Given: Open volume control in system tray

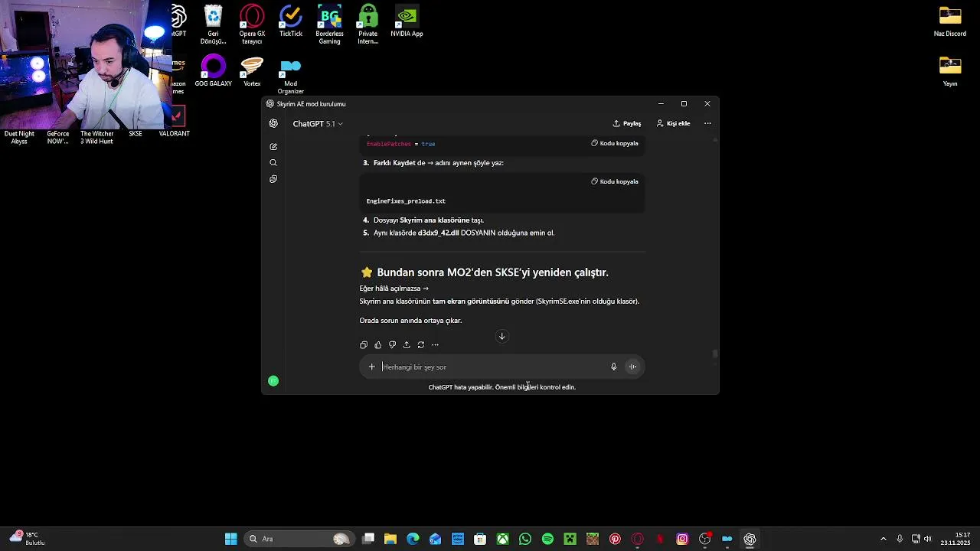Looking at the screenshot, I should (x=928, y=539).
